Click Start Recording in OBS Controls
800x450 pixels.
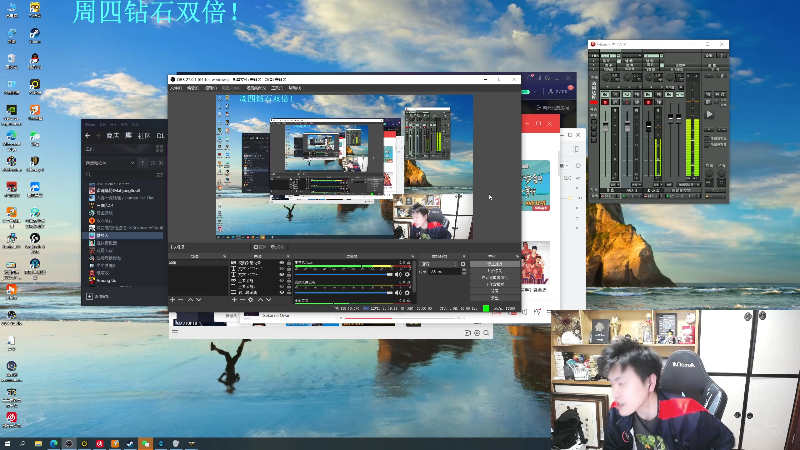click(495, 270)
